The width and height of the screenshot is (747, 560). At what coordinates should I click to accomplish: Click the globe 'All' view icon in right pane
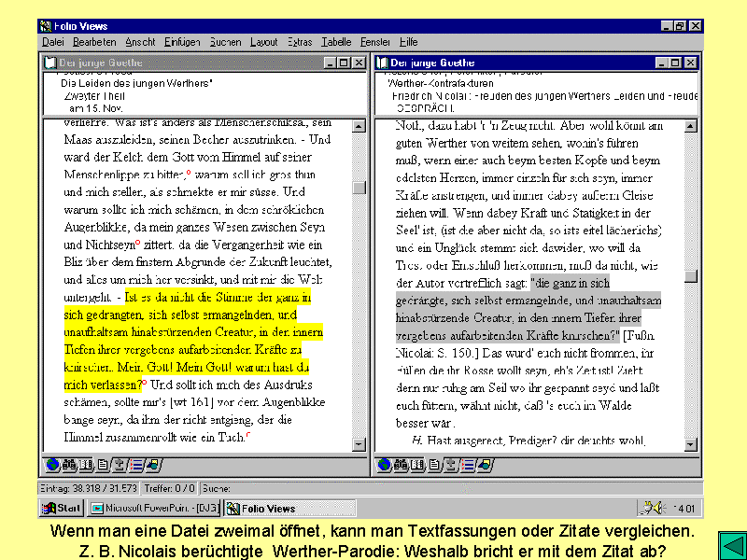[x=383, y=465]
